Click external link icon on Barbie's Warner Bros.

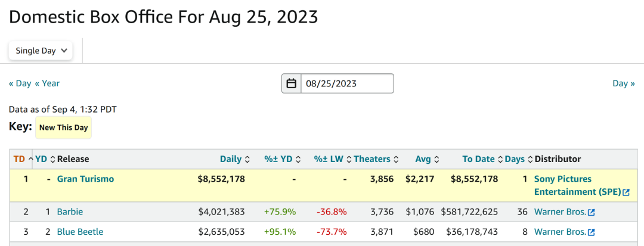pyautogui.click(x=591, y=212)
